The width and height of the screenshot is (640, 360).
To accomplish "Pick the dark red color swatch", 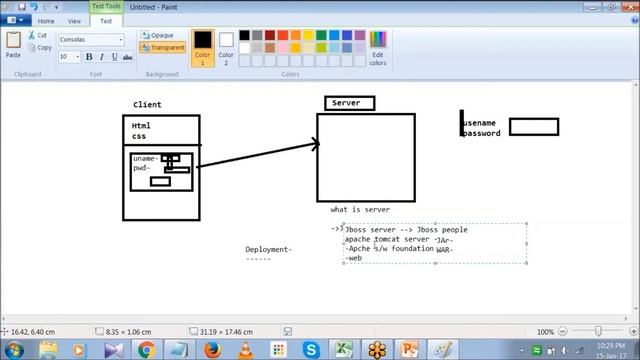I will point(270,35).
